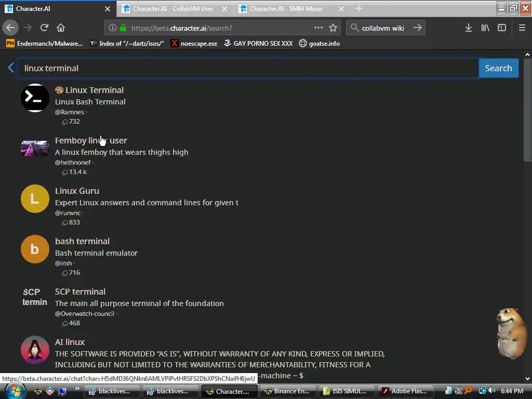Switch to the Adobe Flas... taskbar window
Screen dimensions: 532x399
coord(405,391)
